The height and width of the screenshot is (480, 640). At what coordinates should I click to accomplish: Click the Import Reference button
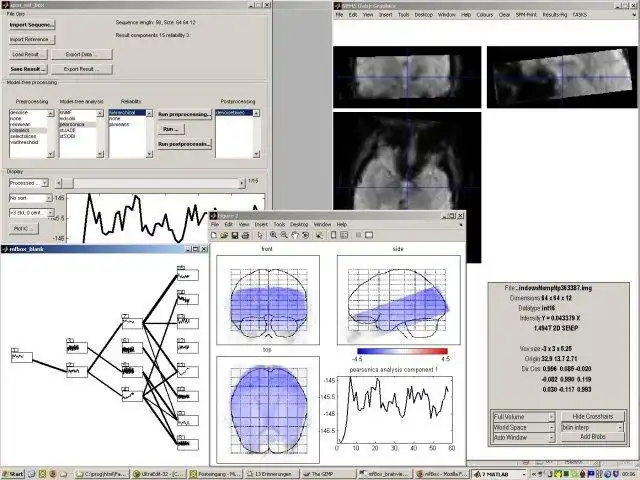(x=32, y=40)
